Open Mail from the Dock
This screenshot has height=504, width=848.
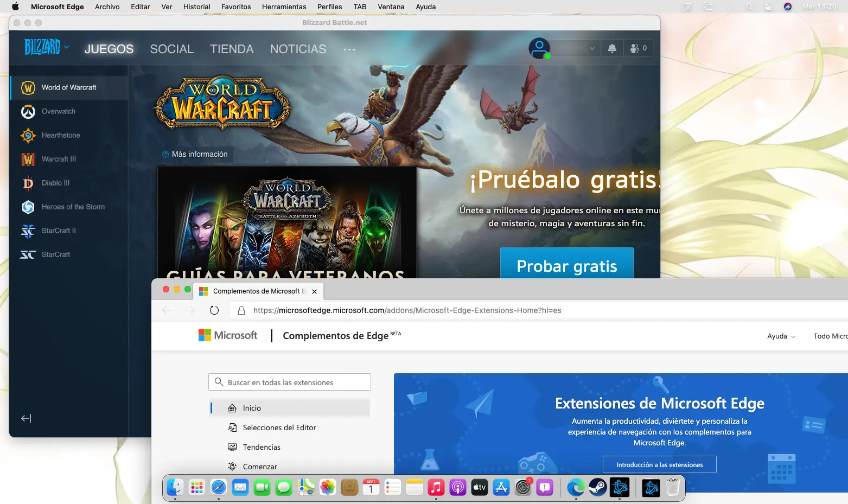pos(240,487)
